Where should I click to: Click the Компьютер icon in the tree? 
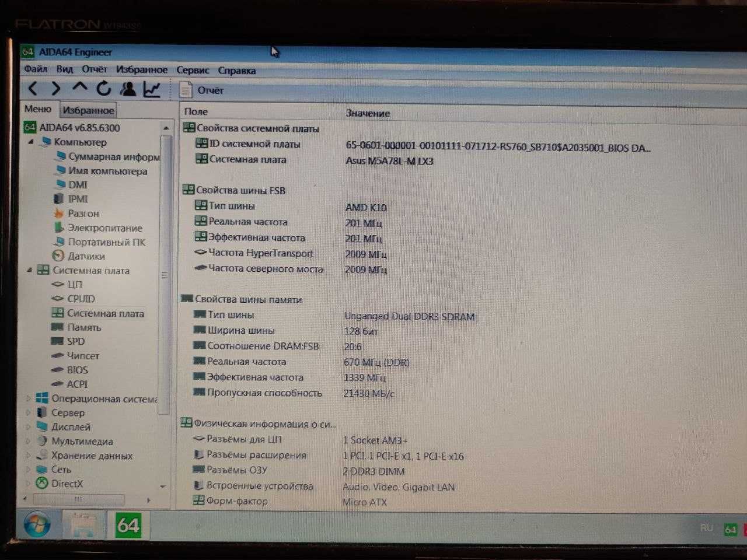coord(45,142)
